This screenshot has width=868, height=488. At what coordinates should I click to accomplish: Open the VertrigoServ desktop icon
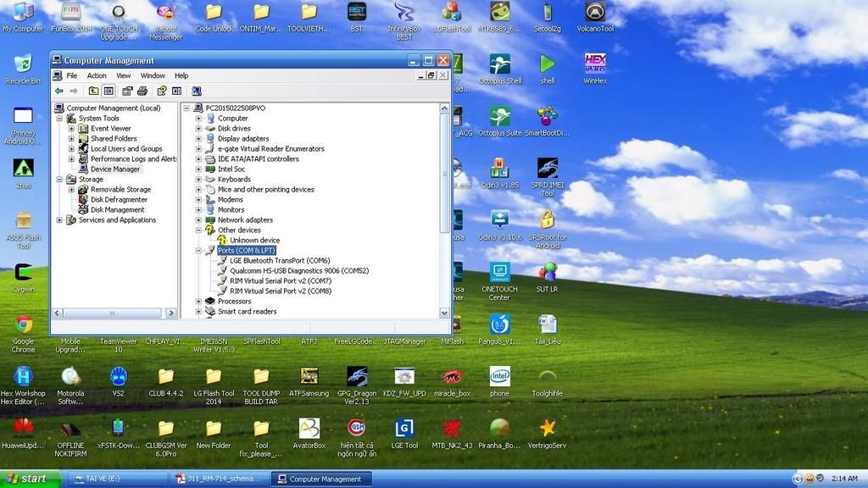pyautogui.click(x=547, y=433)
